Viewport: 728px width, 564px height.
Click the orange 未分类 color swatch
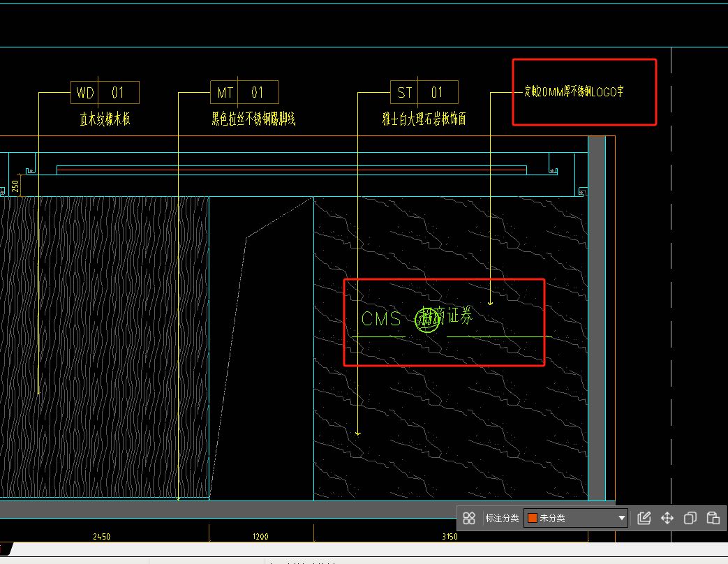pos(533,518)
